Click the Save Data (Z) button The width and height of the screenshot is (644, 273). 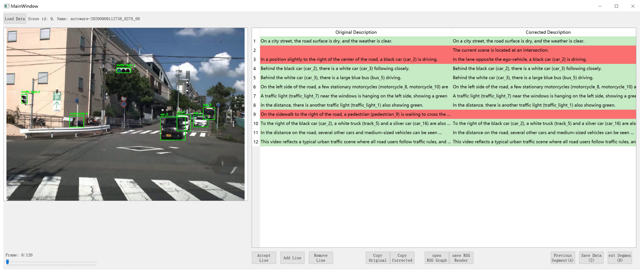(x=591, y=258)
